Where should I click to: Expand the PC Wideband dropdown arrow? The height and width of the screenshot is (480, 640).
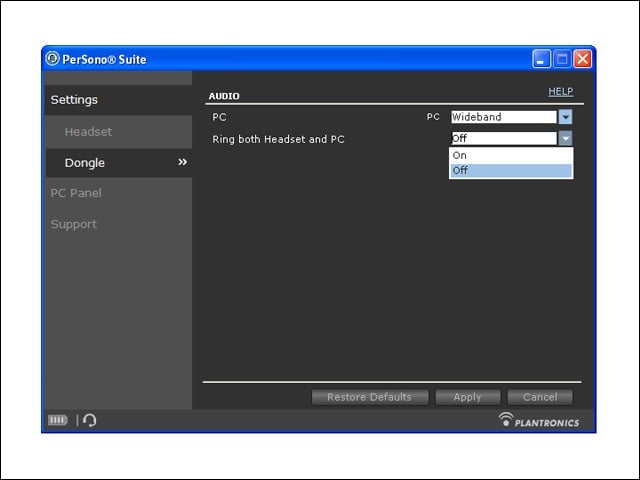click(x=565, y=117)
